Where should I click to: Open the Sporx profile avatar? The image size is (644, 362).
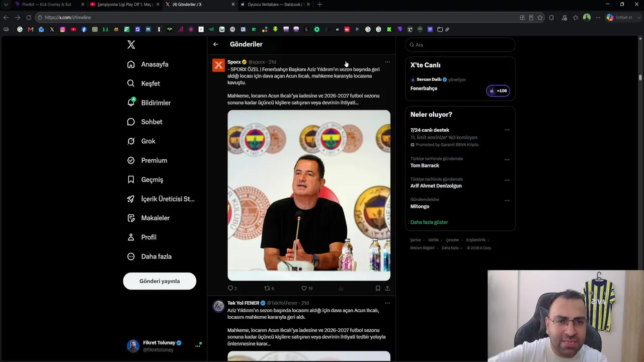click(218, 65)
